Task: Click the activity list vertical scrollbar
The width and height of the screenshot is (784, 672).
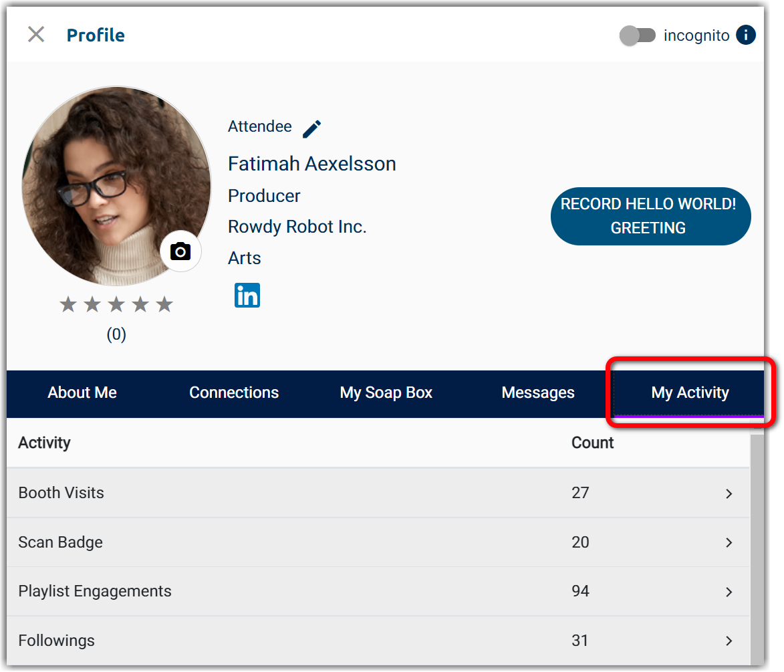Action: click(x=757, y=548)
